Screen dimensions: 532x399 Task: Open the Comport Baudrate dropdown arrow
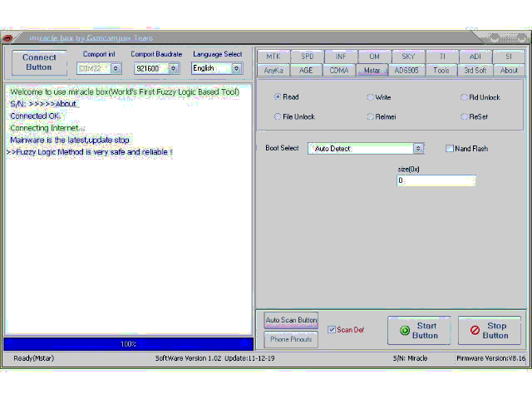[x=174, y=68]
